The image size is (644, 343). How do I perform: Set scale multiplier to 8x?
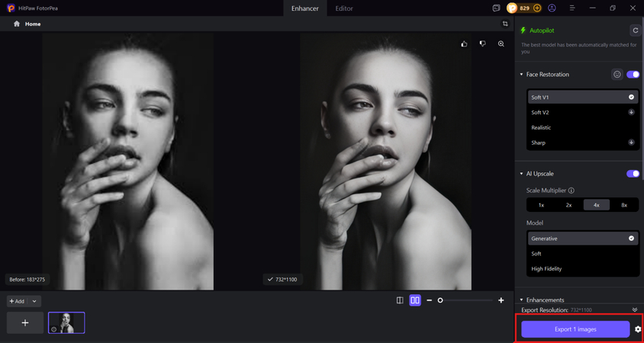[x=624, y=205]
